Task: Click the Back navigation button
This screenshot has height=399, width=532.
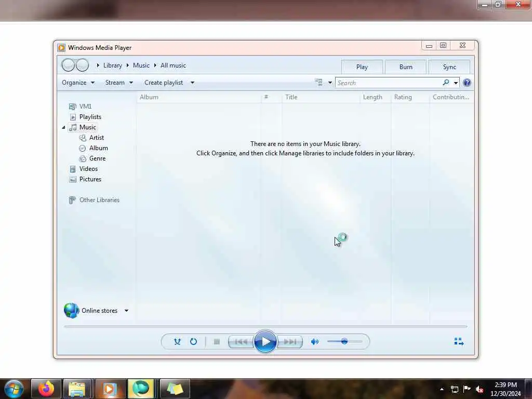Action: (68, 65)
